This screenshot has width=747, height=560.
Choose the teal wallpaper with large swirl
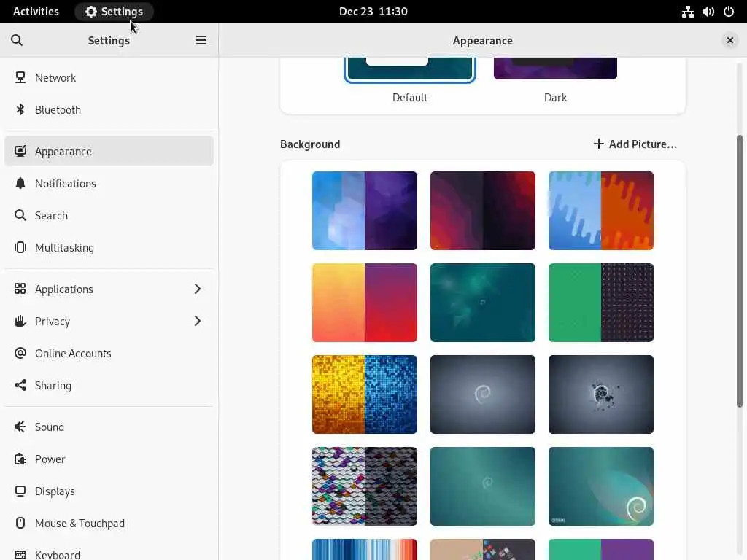pos(601,486)
